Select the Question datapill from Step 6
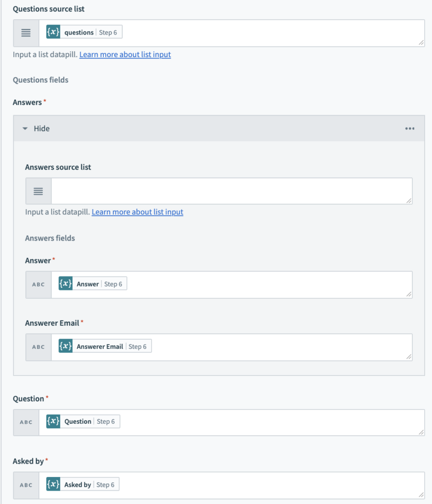Screen dimensions: 432x504 point(82,421)
